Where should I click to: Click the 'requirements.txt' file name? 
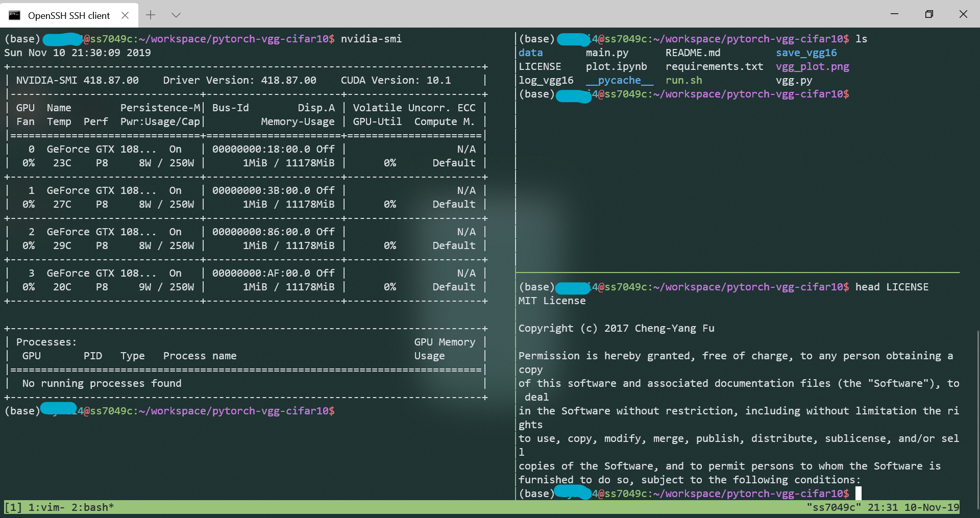[x=714, y=66]
